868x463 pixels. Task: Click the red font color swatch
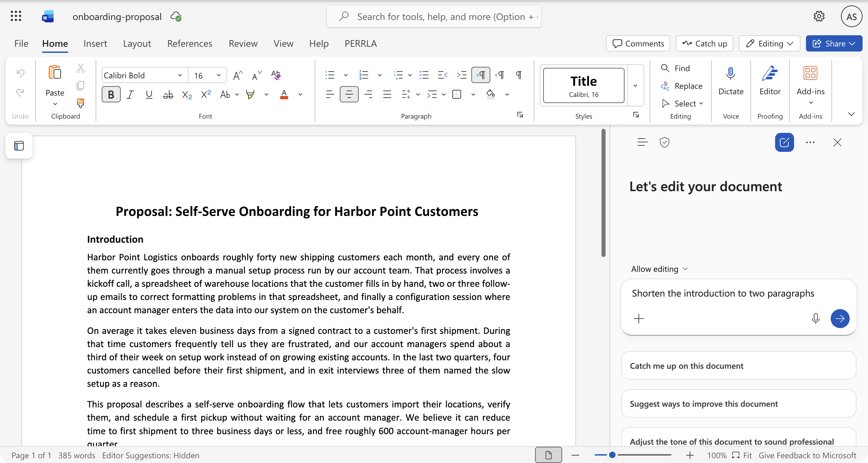click(284, 95)
